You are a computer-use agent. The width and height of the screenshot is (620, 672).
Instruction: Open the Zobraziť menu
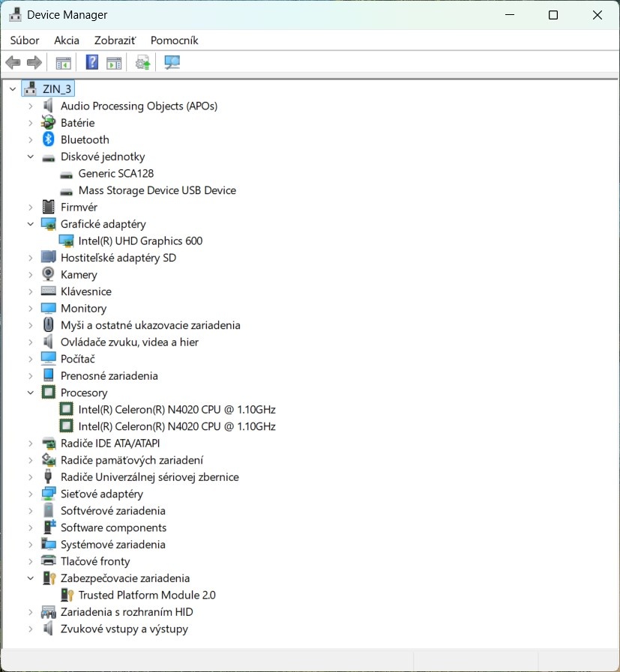[x=114, y=40]
